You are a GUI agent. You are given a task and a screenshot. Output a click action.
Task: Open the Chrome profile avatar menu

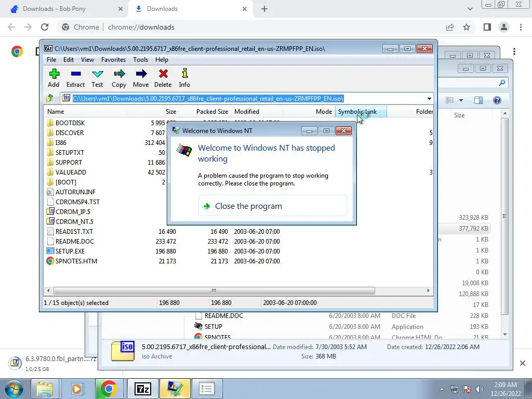[x=504, y=27]
